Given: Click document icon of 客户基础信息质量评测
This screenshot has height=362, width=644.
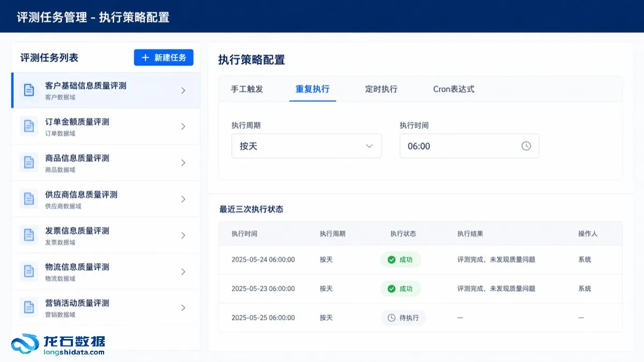Looking at the screenshot, I should pos(29,90).
